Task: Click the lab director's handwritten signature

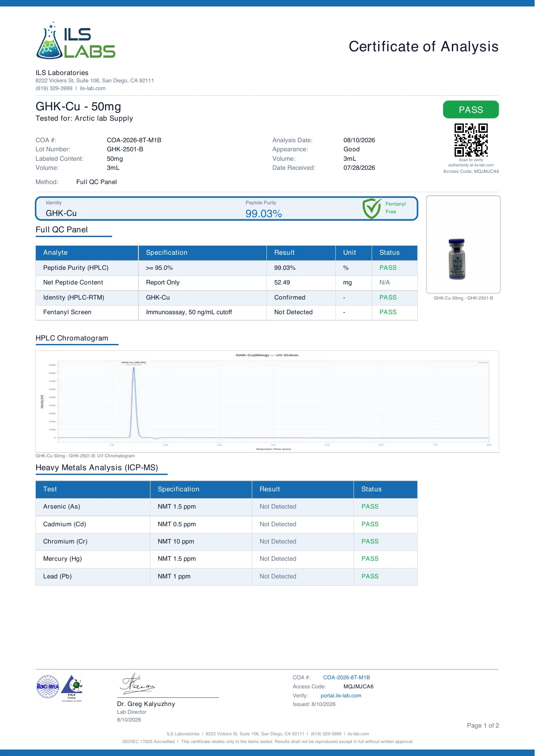Action: [138, 684]
